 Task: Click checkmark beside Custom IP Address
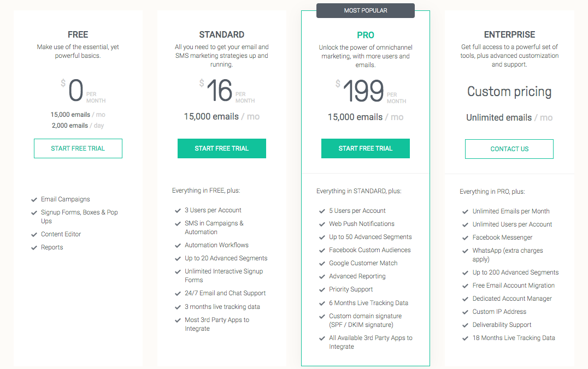pyautogui.click(x=466, y=312)
